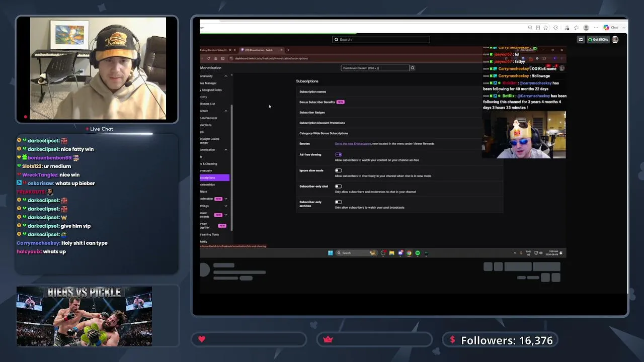Click the Kick theatre layout icon

tap(581, 40)
